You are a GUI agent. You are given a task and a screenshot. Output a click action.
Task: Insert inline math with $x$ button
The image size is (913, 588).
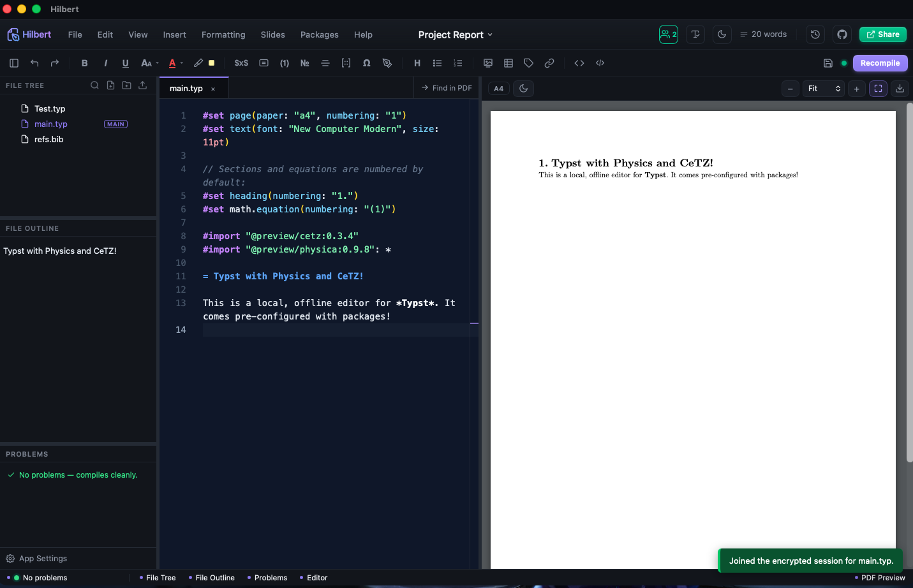pos(241,63)
